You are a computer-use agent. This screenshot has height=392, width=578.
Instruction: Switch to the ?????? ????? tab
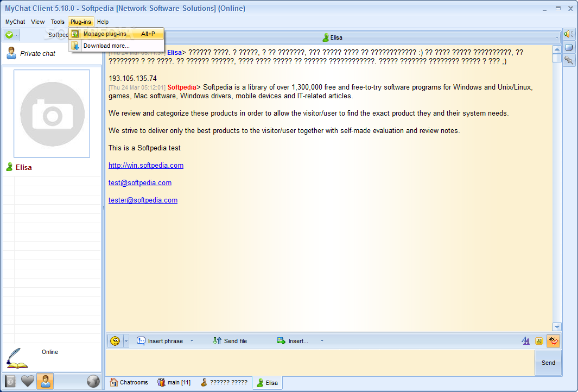coord(224,382)
